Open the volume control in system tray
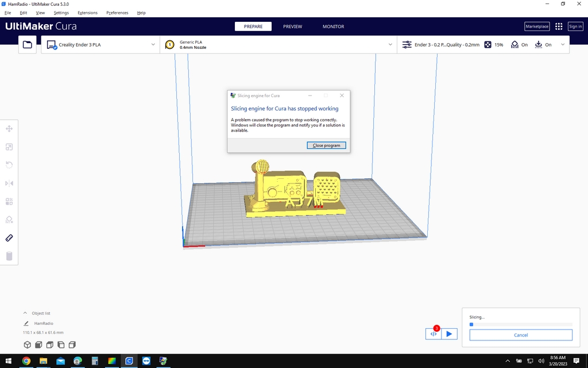The height and width of the screenshot is (368, 588). pos(541,361)
